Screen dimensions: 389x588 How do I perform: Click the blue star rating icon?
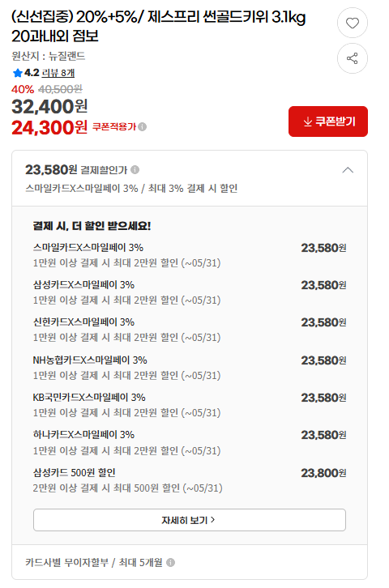click(17, 73)
